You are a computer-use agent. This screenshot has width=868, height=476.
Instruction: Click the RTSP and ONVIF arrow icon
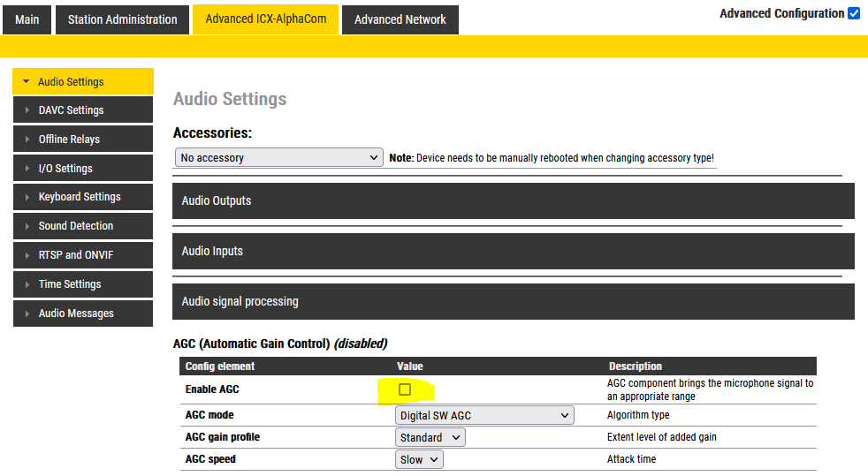click(27, 255)
